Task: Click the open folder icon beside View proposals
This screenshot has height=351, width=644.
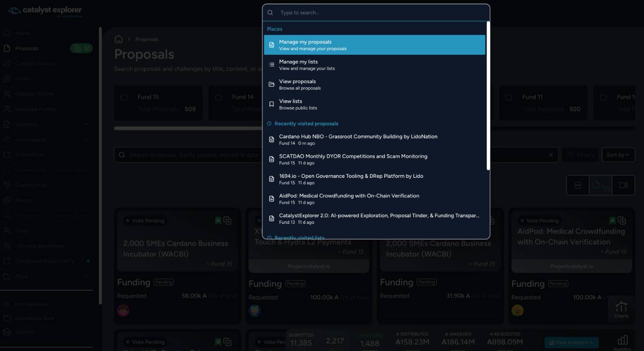Action: pos(272,84)
